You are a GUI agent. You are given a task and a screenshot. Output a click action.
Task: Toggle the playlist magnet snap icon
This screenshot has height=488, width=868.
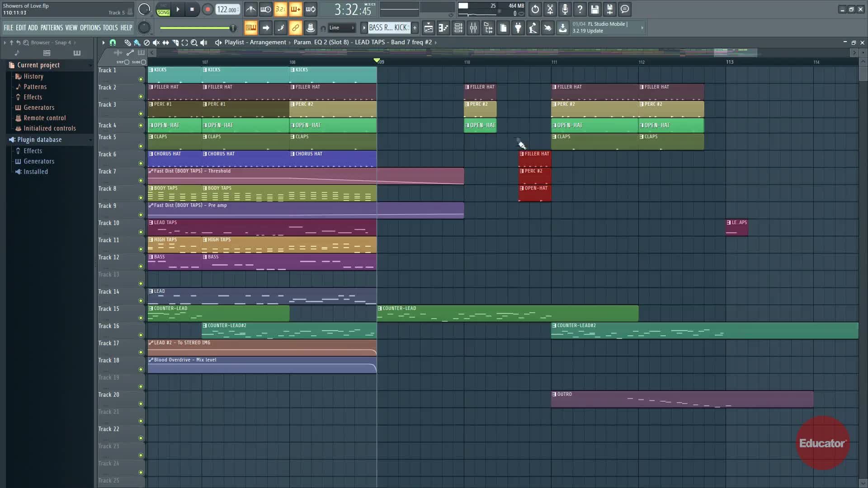coord(113,42)
